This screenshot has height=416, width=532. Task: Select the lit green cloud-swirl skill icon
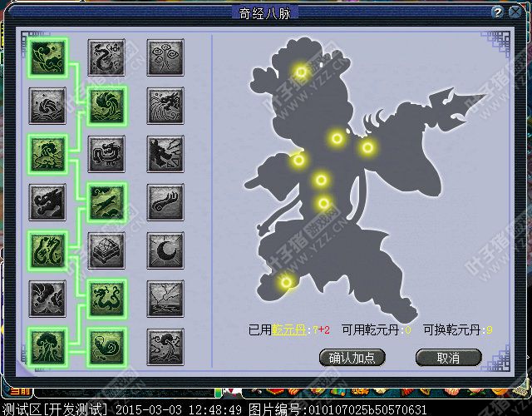point(47,57)
